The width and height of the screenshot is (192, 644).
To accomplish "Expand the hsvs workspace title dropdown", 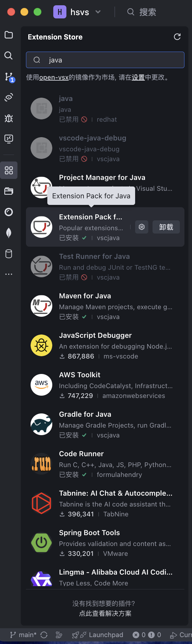I will point(98,12).
